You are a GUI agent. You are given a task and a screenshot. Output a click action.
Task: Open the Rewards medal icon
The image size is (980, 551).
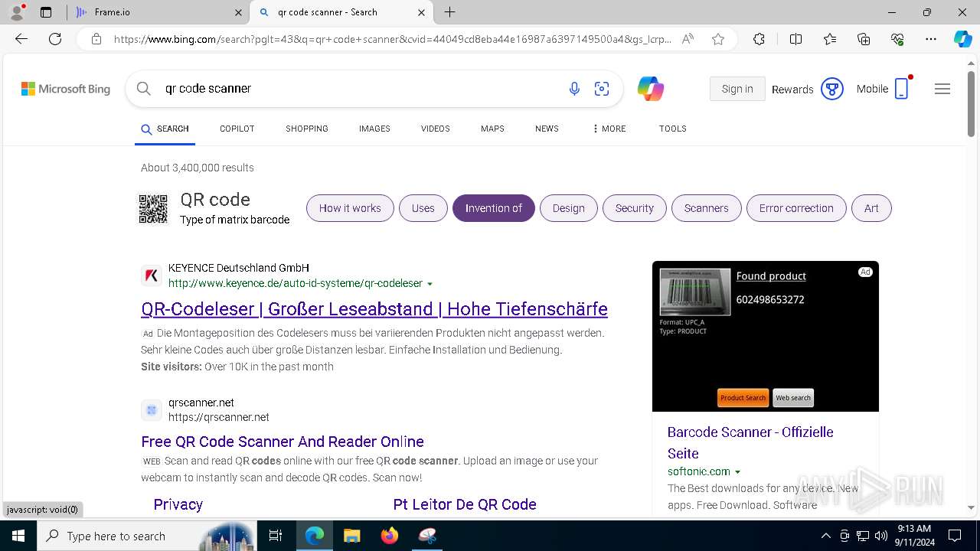click(x=832, y=89)
